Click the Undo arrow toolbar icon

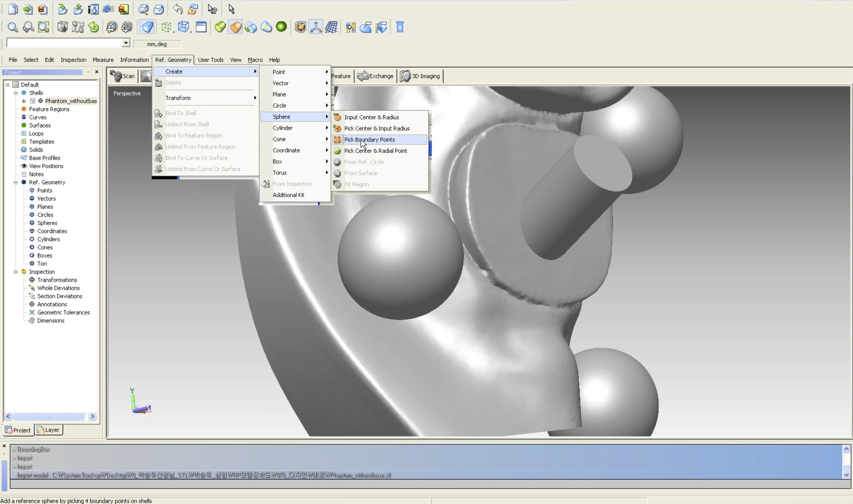tap(177, 9)
